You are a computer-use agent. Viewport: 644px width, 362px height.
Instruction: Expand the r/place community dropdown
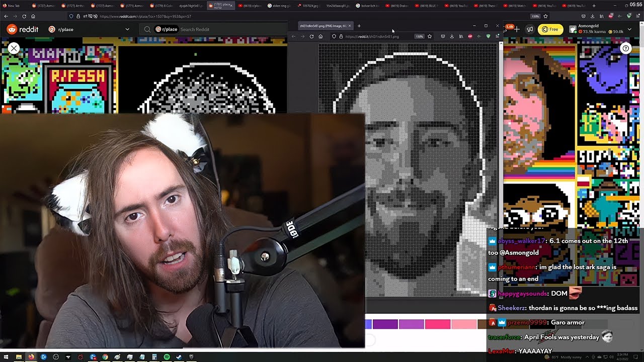pos(127,29)
